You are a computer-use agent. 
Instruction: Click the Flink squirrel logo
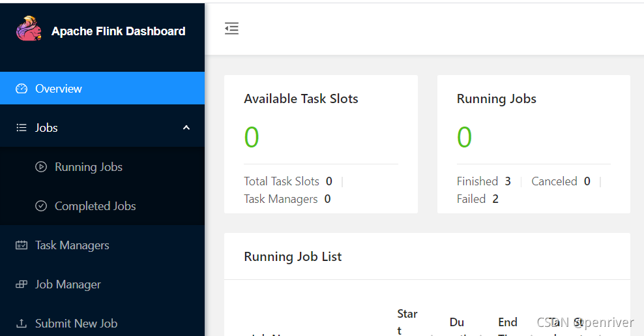tap(29, 28)
